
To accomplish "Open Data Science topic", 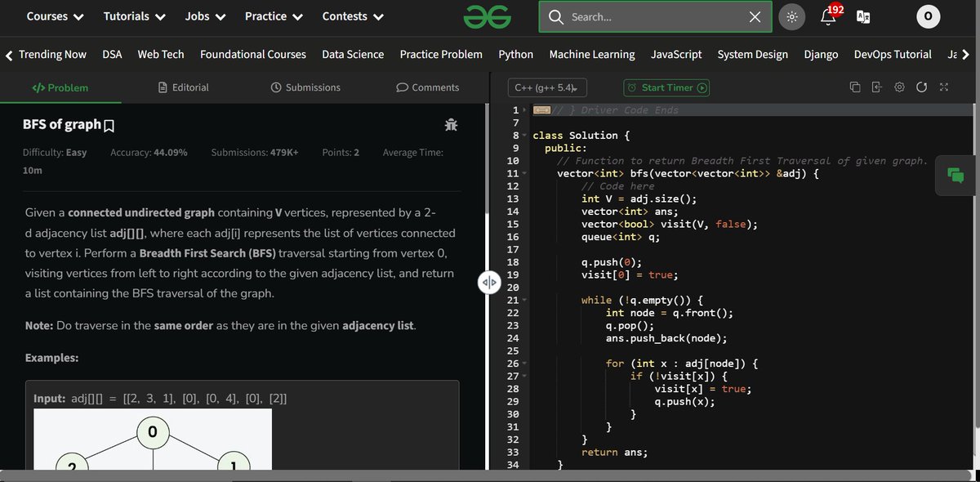I will pyautogui.click(x=353, y=54).
